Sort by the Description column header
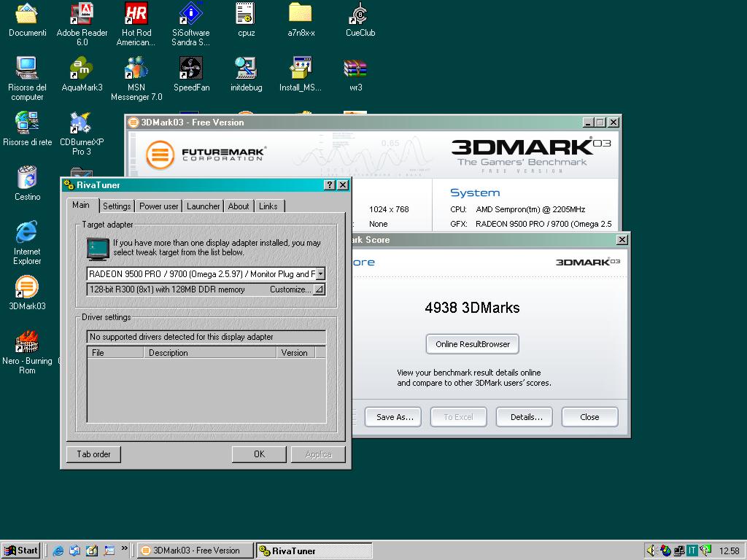The height and width of the screenshot is (560, 747). (x=209, y=352)
